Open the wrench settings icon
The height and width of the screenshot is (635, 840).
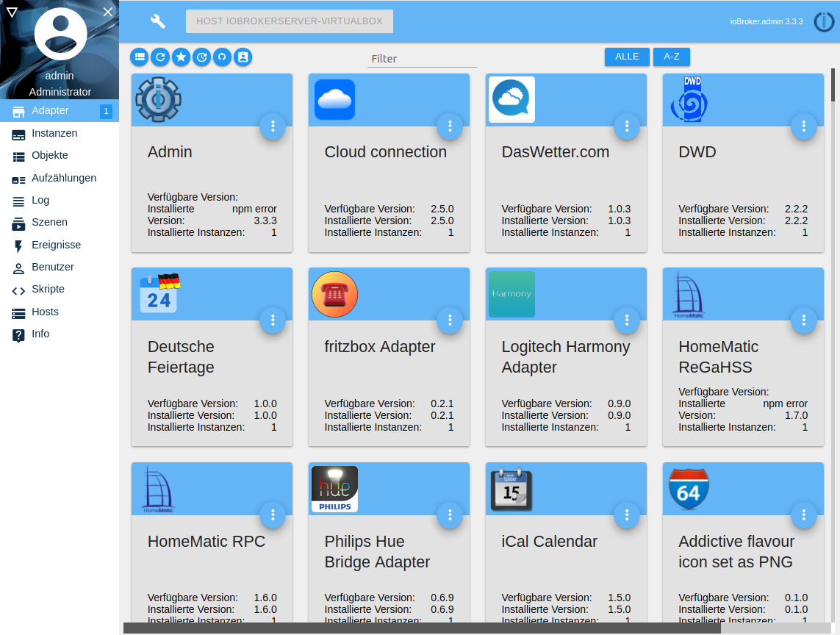[x=157, y=21]
